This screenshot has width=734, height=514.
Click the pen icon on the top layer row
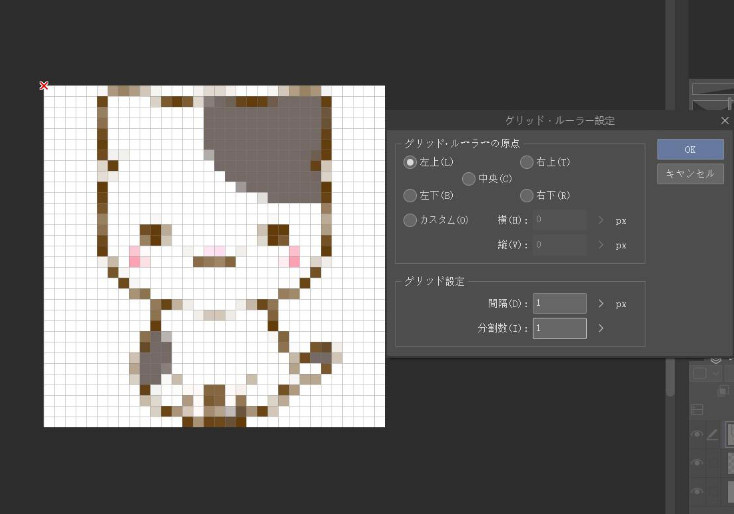(x=713, y=434)
